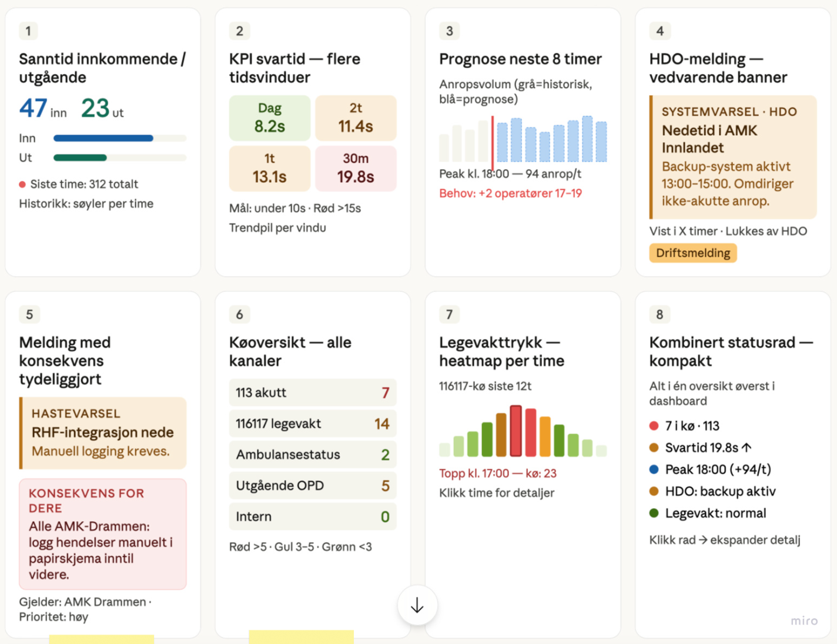Screen dimensions: 837x644
Task: Select the red dot beside '7 i kø · 113'
Action: [654, 425]
